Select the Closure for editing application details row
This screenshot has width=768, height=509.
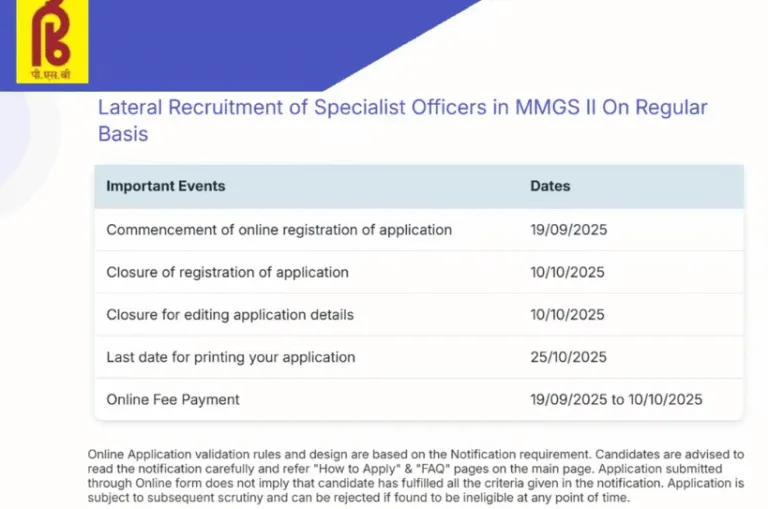pyautogui.click(x=419, y=315)
